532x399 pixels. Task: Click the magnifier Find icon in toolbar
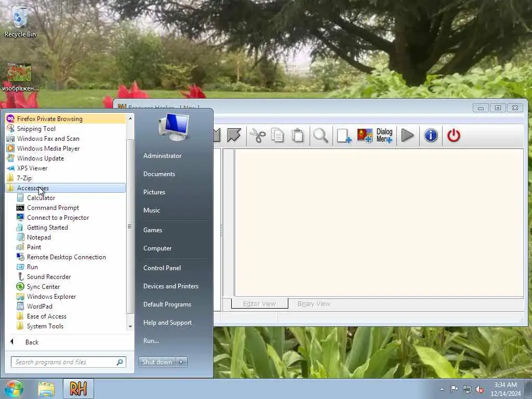pos(321,136)
